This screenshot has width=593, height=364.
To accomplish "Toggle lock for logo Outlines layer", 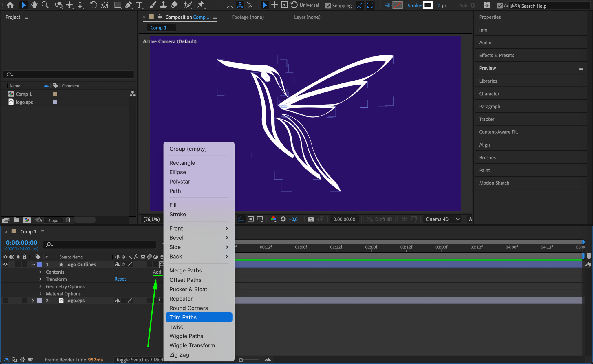I will [x=25, y=264].
